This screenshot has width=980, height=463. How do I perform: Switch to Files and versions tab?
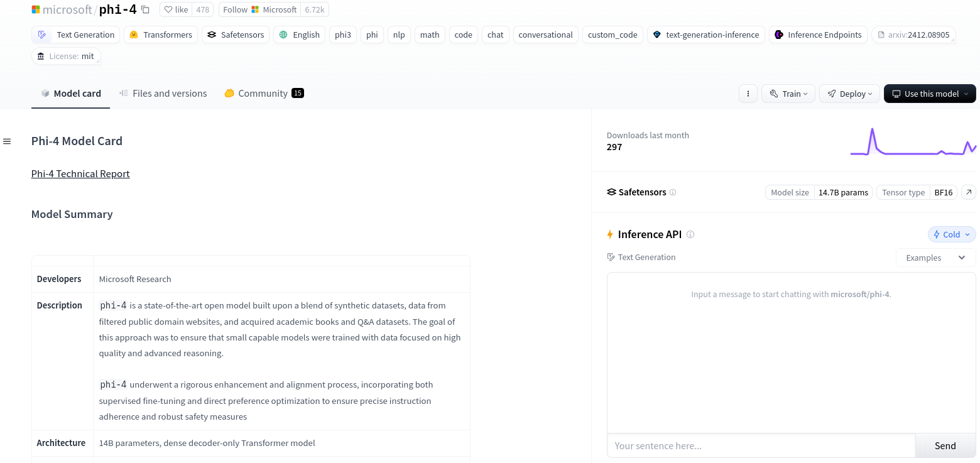[163, 94]
